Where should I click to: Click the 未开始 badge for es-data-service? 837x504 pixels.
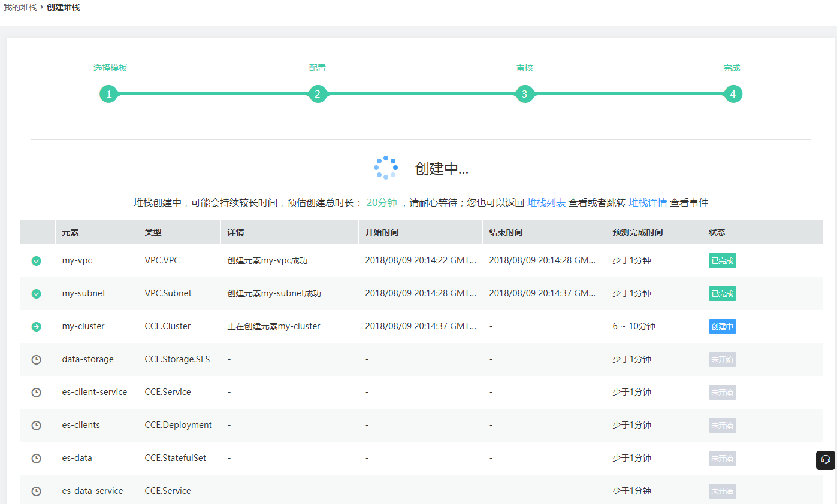click(722, 491)
